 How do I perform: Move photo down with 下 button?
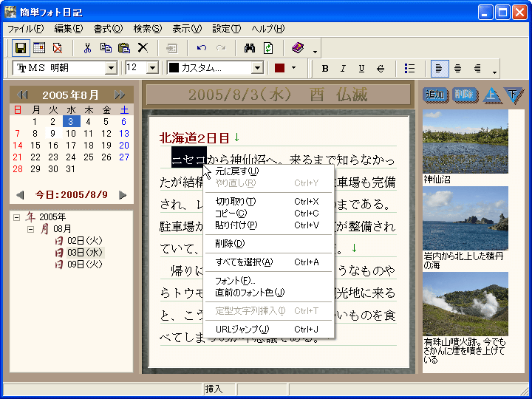[514, 95]
